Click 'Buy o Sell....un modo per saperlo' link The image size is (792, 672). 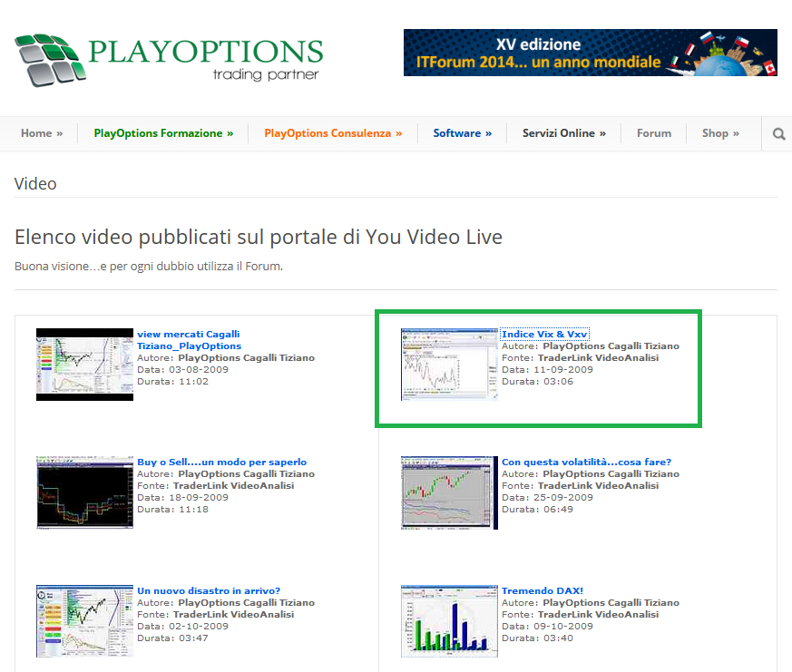(x=221, y=462)
